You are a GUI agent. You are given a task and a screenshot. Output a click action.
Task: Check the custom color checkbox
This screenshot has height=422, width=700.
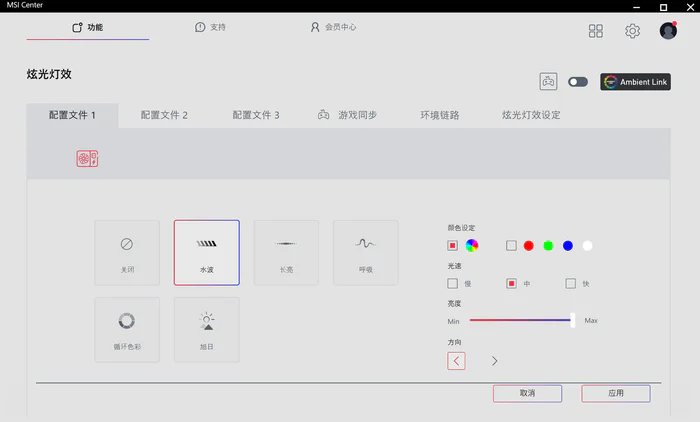(511, 246)
